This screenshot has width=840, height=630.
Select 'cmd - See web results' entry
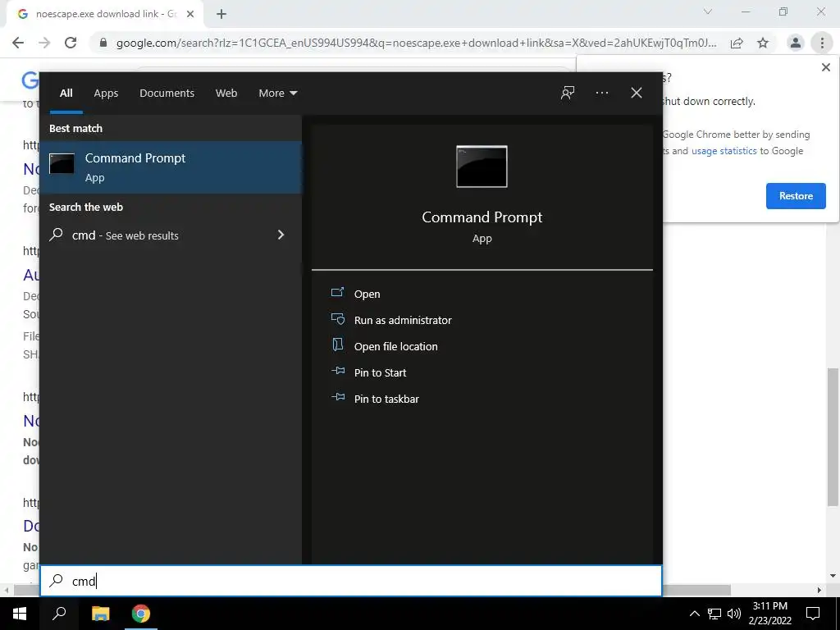[171, 235]
